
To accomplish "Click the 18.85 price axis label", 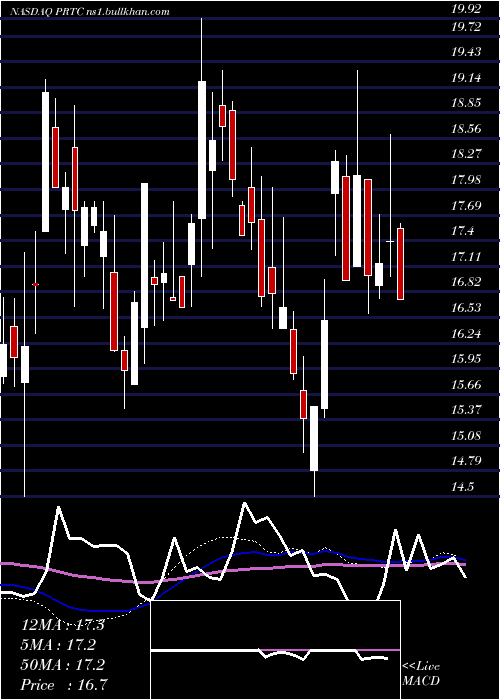I will point(467,103).
